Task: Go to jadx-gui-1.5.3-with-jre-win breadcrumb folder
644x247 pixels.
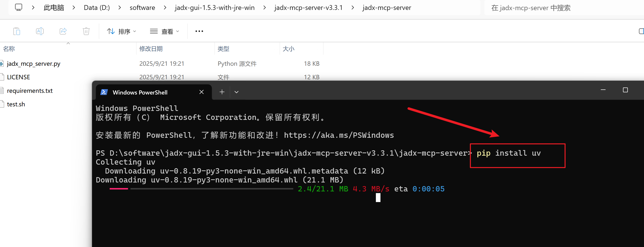Action: click(215, 8)
